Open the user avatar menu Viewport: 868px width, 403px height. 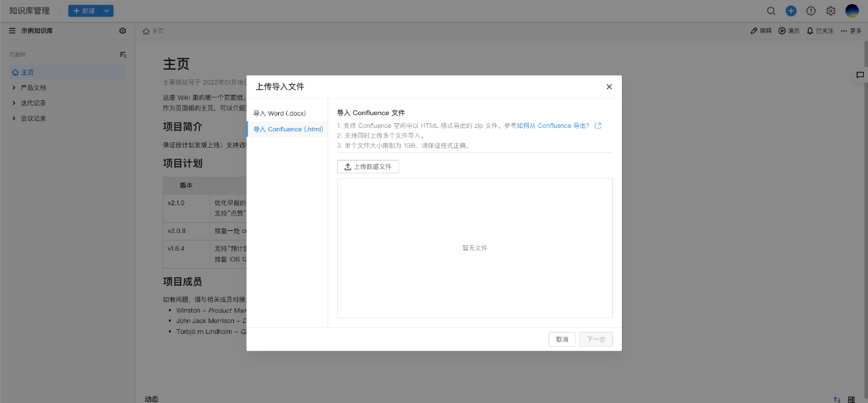pyautogui.click(x=852, y=11)
